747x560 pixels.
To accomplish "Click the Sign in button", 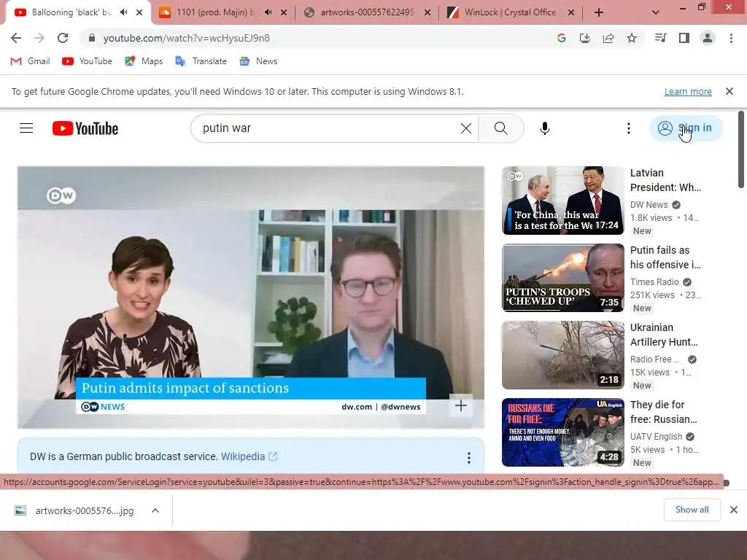I will [x=686, y=128].
